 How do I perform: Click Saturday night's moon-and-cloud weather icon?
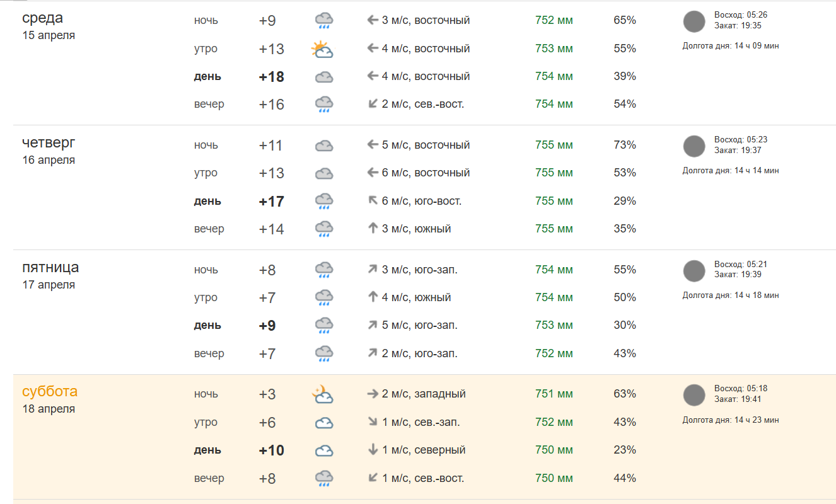point(322,394)
